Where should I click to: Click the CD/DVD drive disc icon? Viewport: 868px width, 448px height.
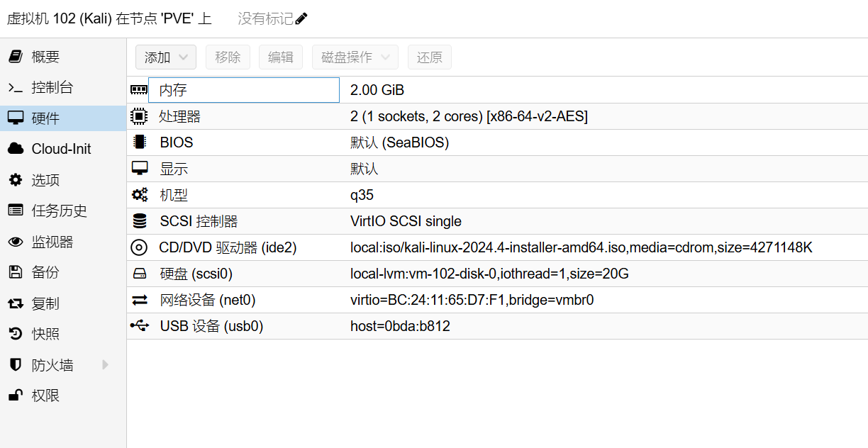tap(139, 247)
